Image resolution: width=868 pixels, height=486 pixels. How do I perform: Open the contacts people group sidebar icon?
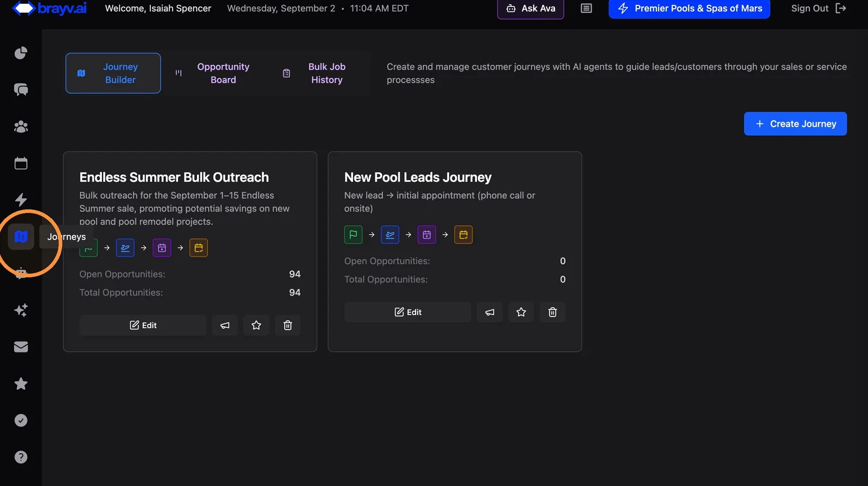(x=21, y=127)
